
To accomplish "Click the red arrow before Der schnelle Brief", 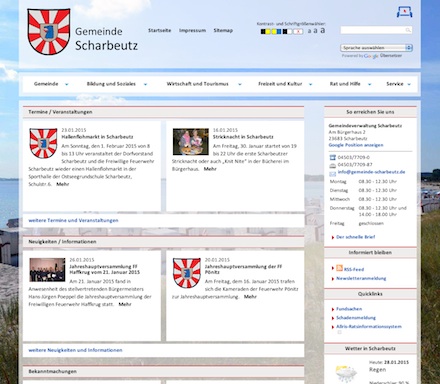I will 333,237.
